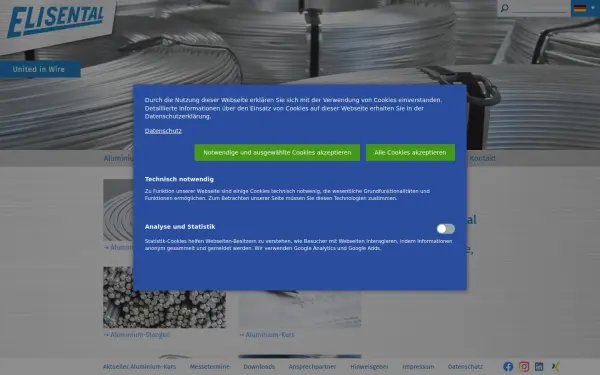Click the Elisental logo
The height and width of the screenshot is (375, 600).
(x=55, y=21)
